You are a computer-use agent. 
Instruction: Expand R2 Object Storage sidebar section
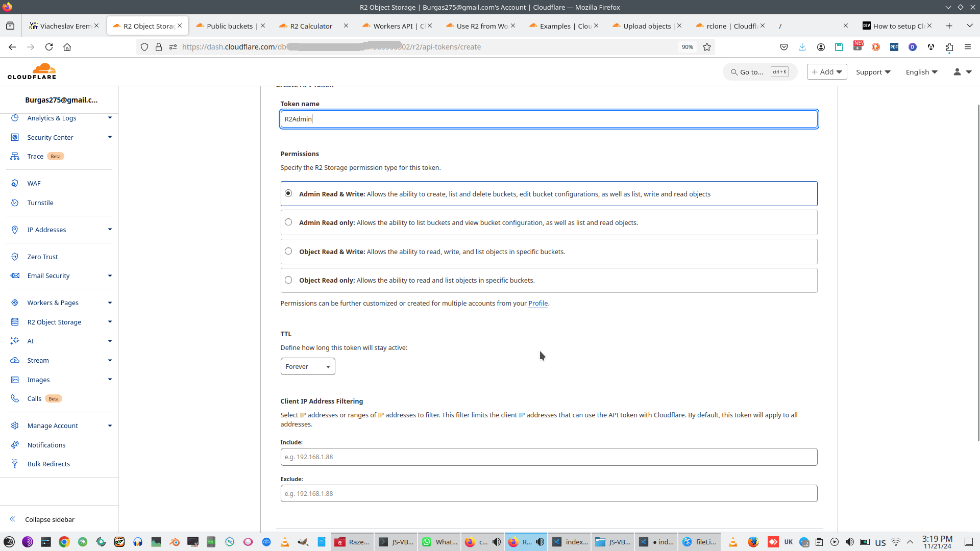click(x=110, y=322)
